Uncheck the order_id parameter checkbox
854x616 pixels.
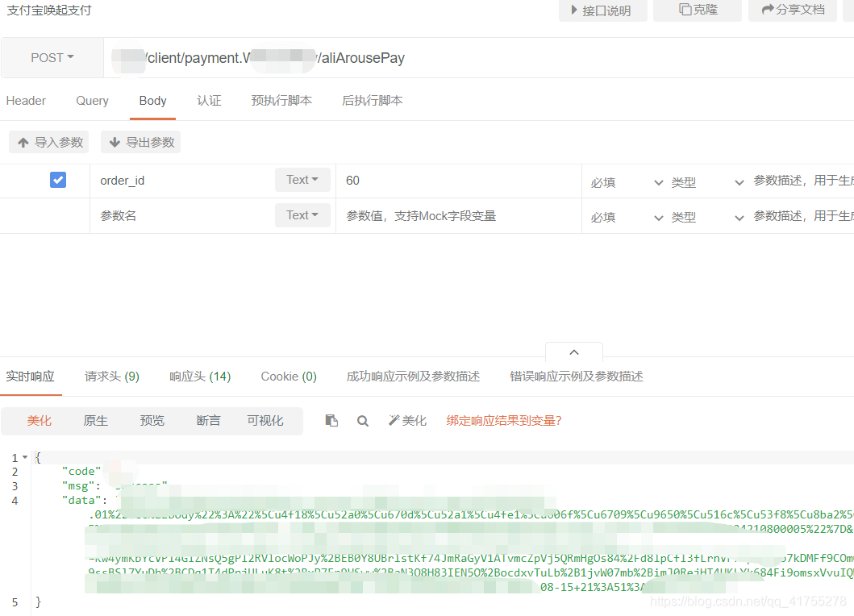57,180
